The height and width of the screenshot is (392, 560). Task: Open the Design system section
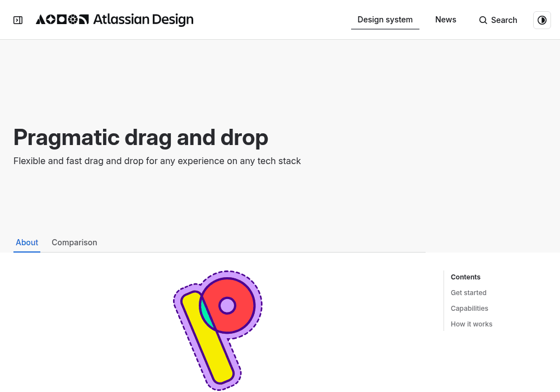[385, 20]
